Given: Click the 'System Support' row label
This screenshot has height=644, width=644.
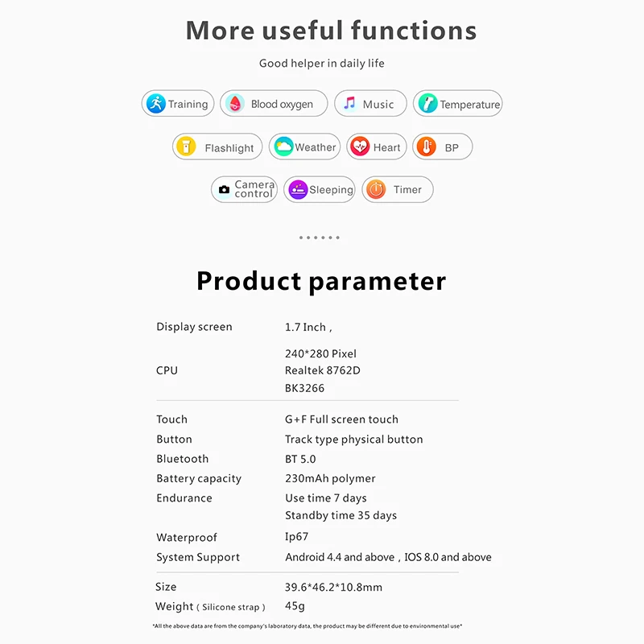Looking at the screenshot, I should [198, 557].
